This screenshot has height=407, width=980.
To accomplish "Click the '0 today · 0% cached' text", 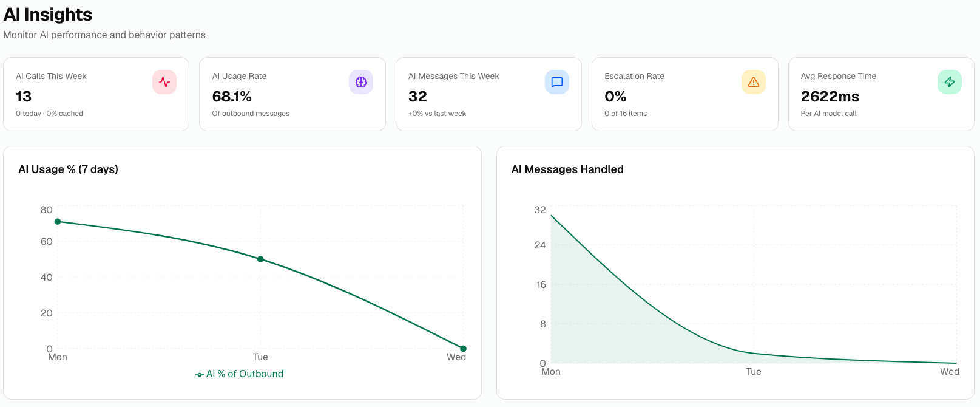I will [x=49, y=114].
